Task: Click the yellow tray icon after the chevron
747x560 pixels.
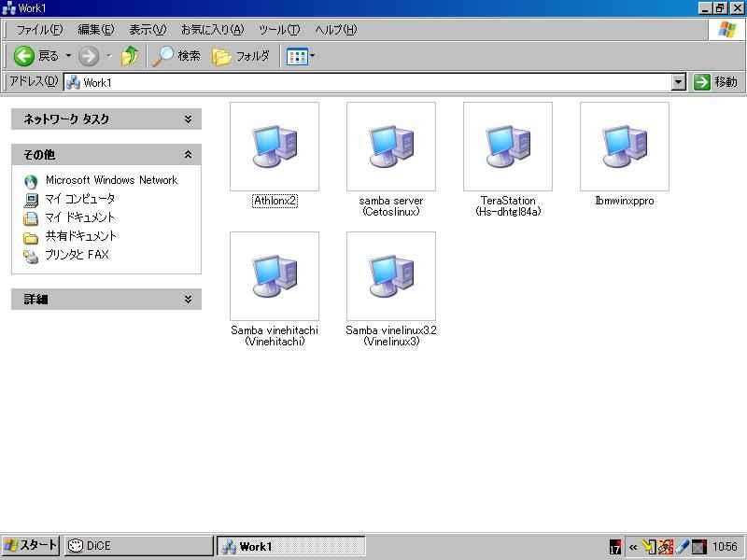Action: pyautogui.click(x=649, y=547)
